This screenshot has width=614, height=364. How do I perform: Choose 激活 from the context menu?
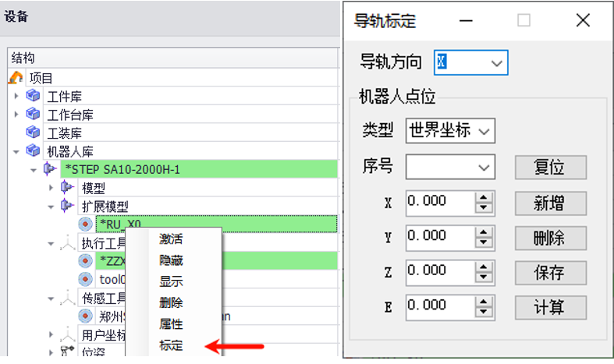[172, 239]
